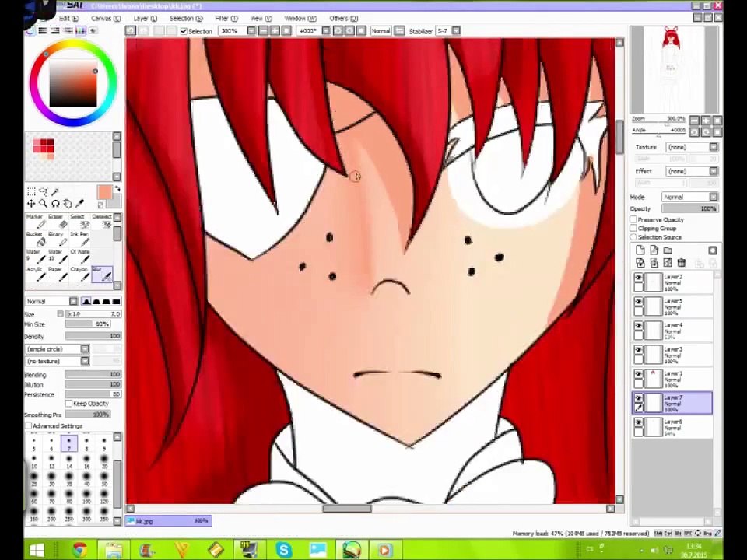Choose the Select pen tool
The width and height of the screenshot is (747, 560).
tap(79, 222)
